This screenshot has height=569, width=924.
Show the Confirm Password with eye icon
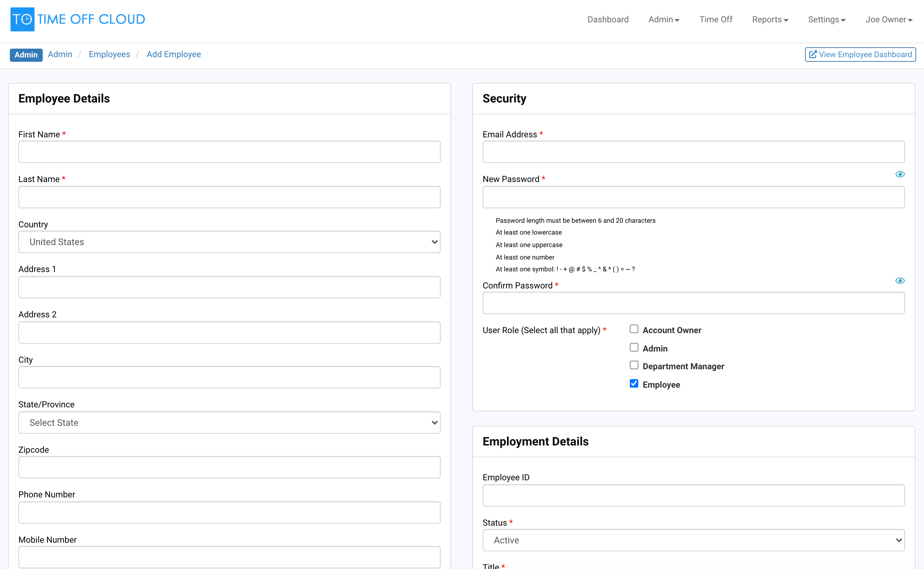(x=900, y=281)
